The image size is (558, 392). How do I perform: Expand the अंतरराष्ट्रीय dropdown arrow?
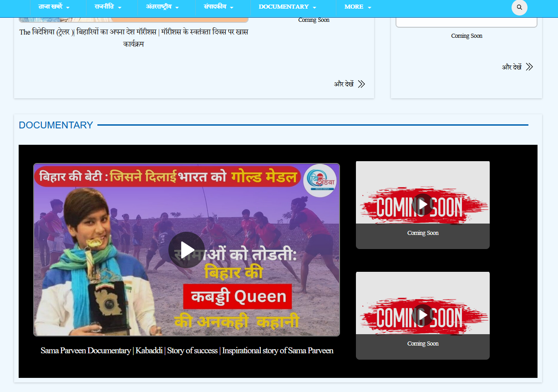pyautogui.click(x=177, y=8)
